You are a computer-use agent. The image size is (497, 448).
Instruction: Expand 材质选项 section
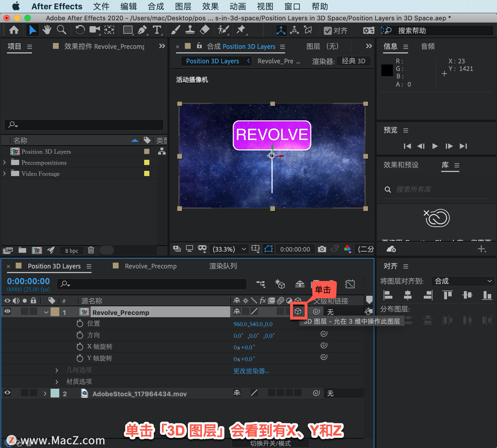(x=57, y=382)
